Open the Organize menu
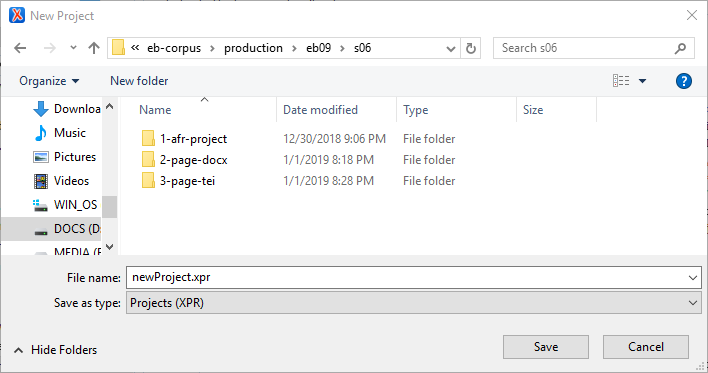This screenshot has width=708, height=373. click(x=49, y=81)
